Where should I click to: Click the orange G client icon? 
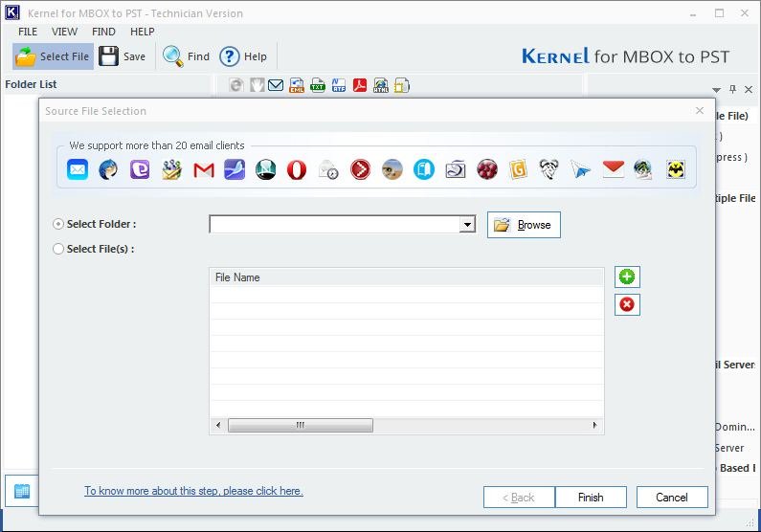[518, 170]
